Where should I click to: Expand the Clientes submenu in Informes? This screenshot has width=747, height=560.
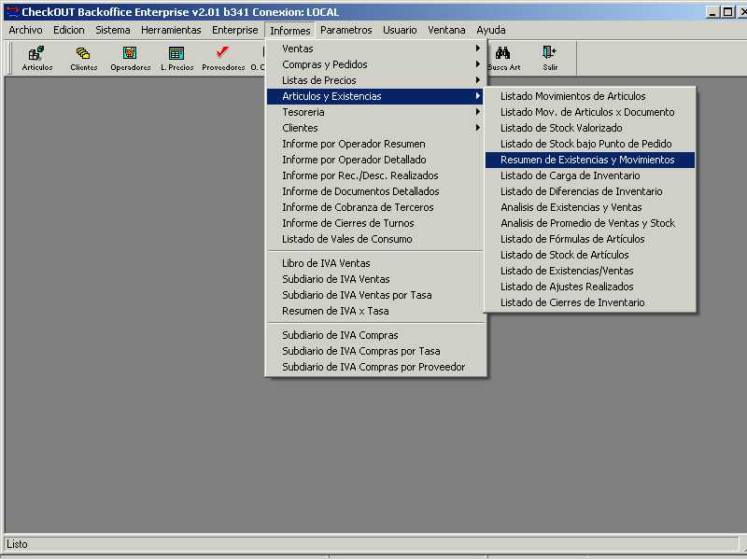374,128
